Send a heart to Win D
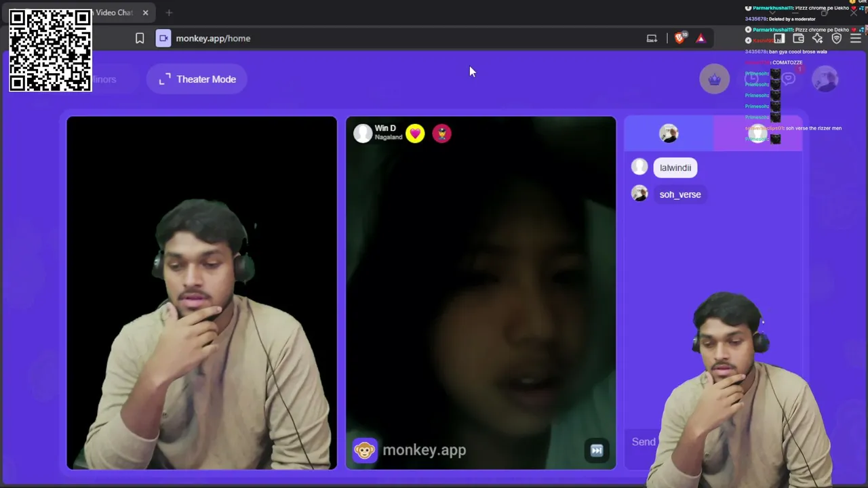The width and height of the screenshot is (868, 488). pyautogui.click(x=415, y=134)
